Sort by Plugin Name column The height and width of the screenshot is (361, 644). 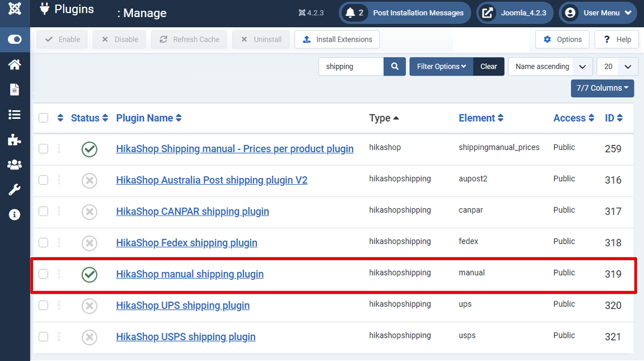coord(149,118)
